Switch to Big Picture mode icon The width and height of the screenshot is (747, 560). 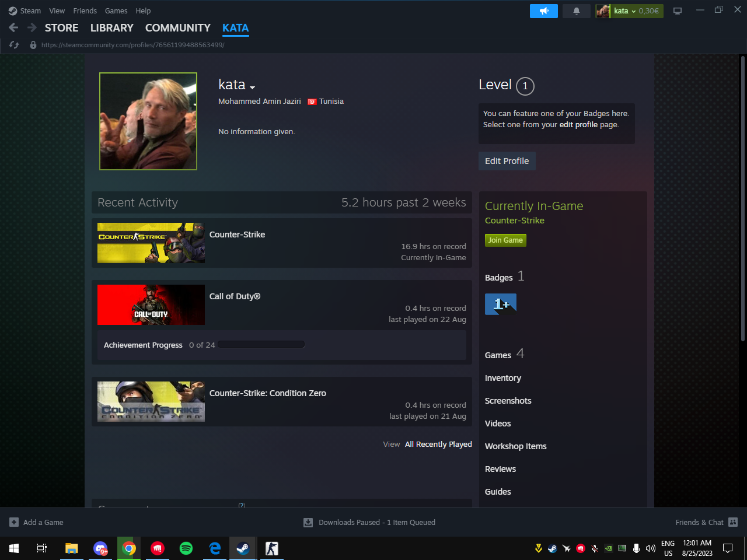click(678, 11)
